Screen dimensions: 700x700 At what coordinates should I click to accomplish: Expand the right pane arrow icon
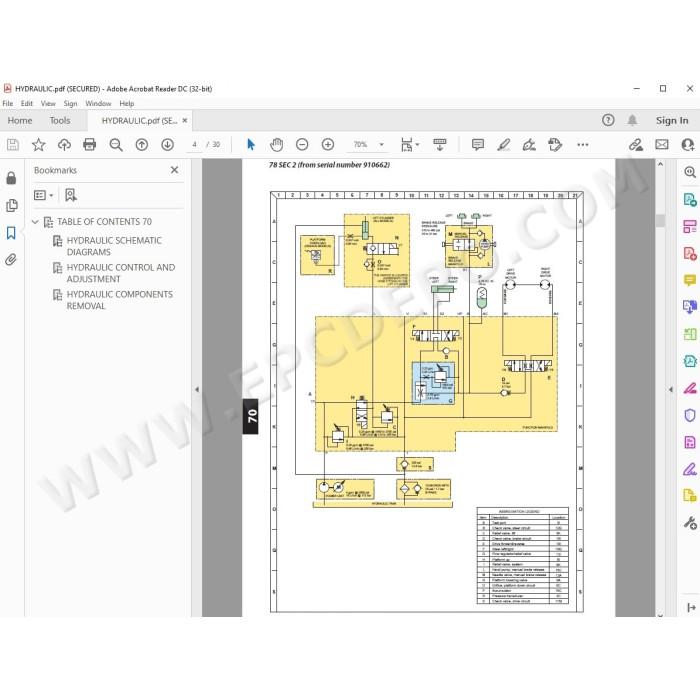pos(691,607)
